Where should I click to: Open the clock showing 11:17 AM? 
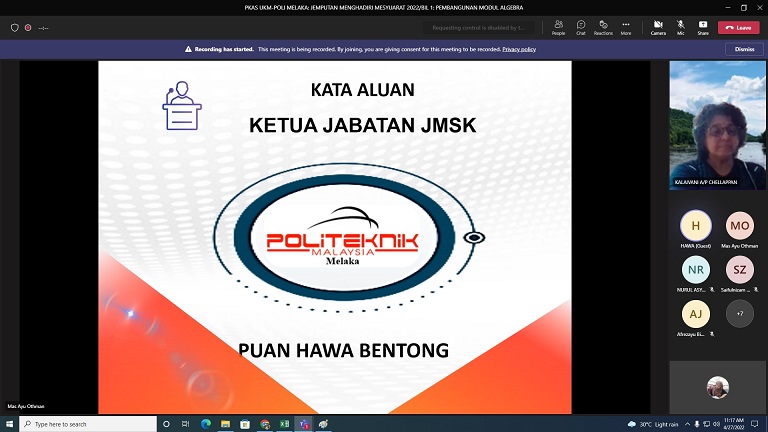point(734,424)
